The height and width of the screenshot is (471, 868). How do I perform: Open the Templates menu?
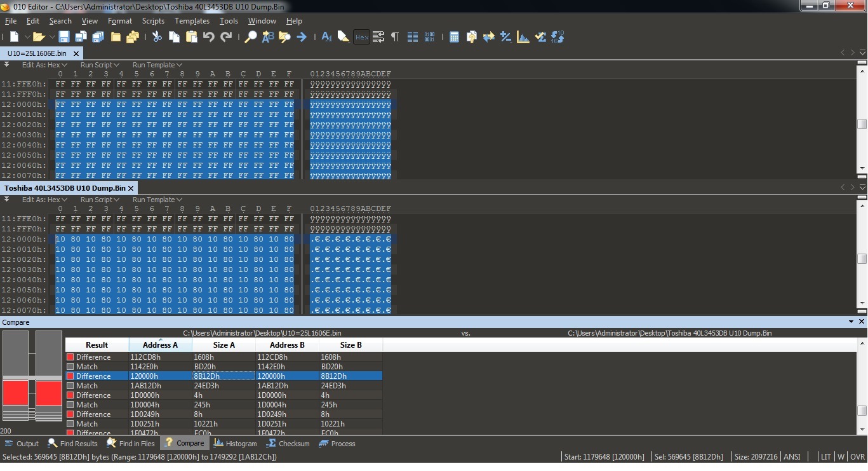(192, 21)
